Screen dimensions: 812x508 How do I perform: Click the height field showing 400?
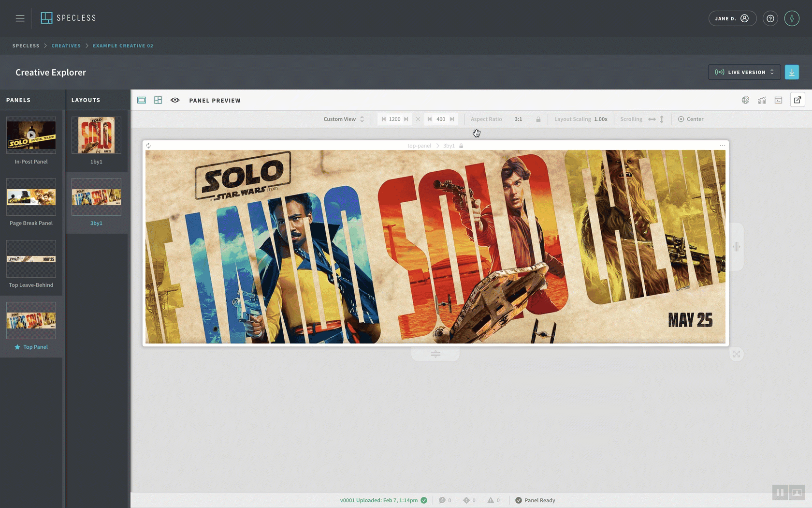441,119
